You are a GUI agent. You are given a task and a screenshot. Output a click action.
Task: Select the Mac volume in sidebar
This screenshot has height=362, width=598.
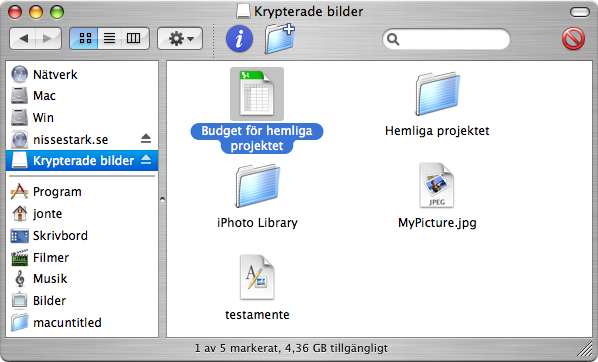pyautogui.click(x=82, y=96)
